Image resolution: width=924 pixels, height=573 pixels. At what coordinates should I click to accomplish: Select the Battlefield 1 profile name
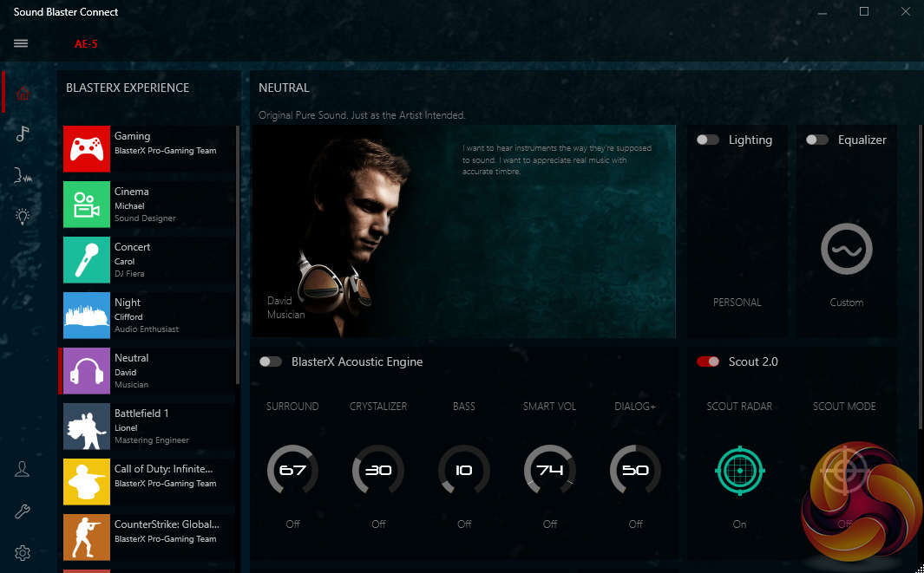pos(141,413)
